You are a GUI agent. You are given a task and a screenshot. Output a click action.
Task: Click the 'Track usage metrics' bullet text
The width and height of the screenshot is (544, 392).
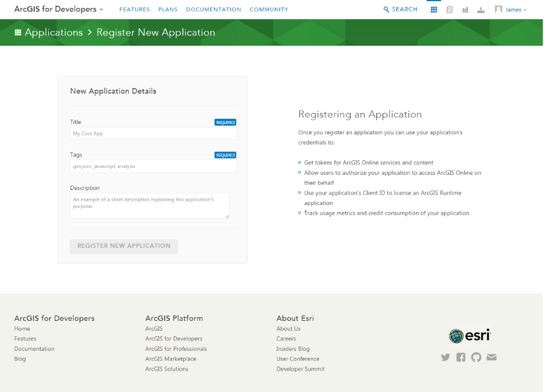[x=387, y=213]
